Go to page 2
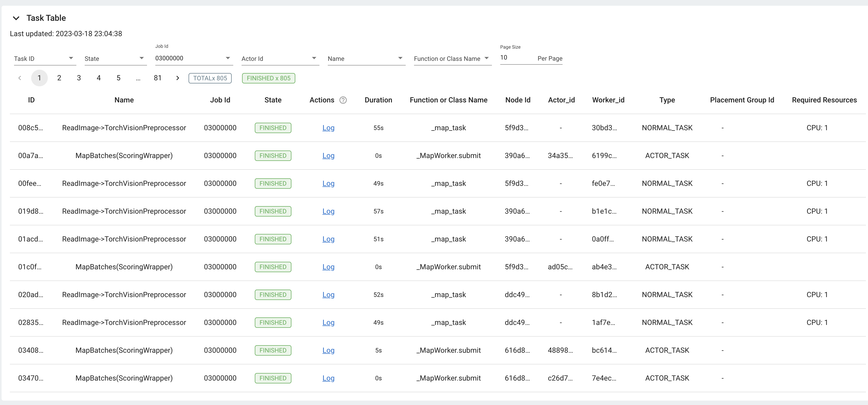Screen dimensions: 868x405 point(59,78)
